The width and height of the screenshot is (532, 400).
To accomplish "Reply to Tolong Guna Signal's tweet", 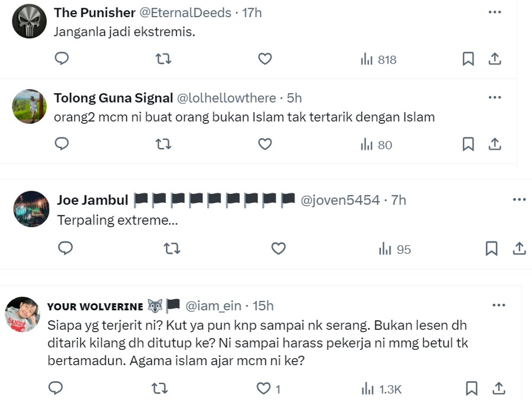I will [62, 144].
